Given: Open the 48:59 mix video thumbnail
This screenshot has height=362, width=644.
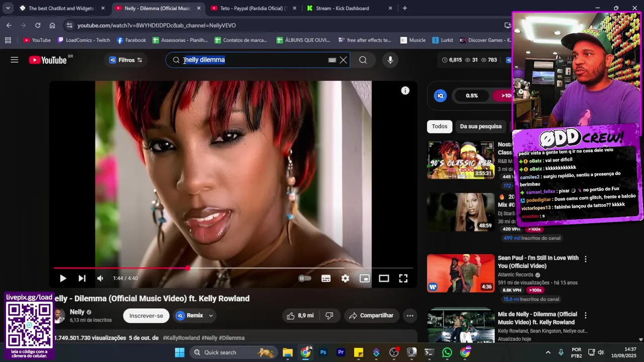Looking at the screenshot, I should click(x=461, y=212).
